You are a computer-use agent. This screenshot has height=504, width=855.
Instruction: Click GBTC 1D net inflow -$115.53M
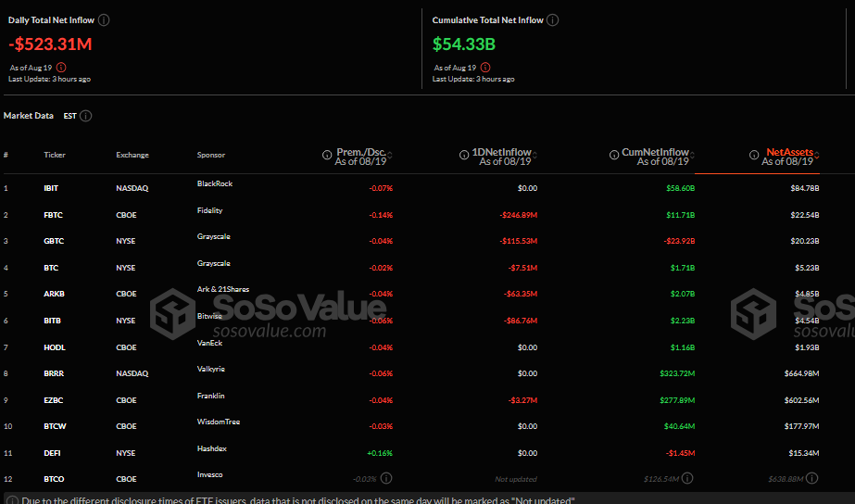pyautogui.click(x=520, y=241)
